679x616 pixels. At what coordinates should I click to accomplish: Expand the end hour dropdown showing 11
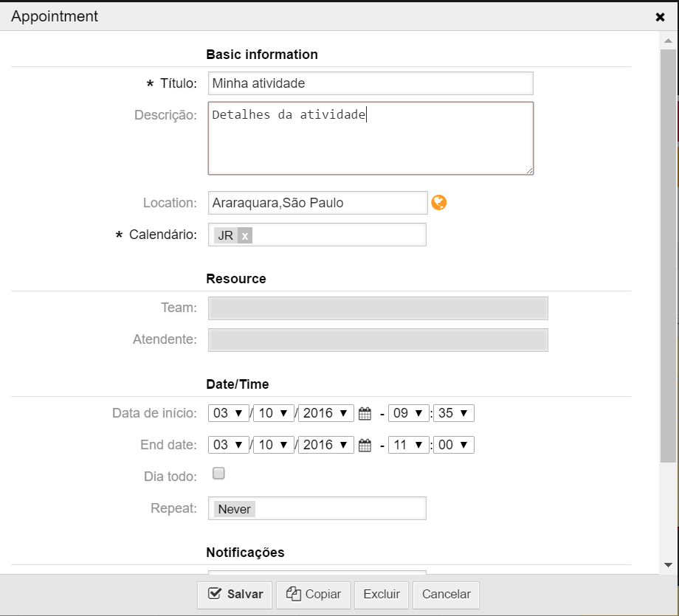click(x=408, y=445)
